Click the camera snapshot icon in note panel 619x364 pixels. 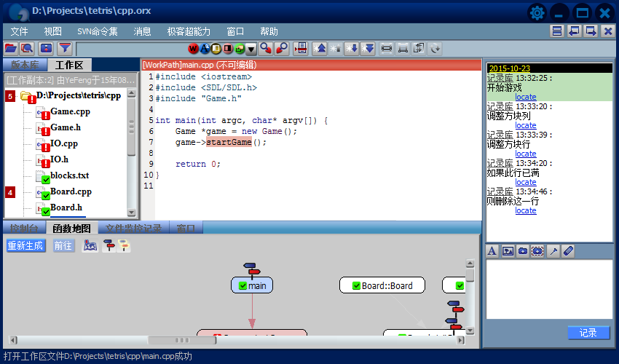coord(523,251)
